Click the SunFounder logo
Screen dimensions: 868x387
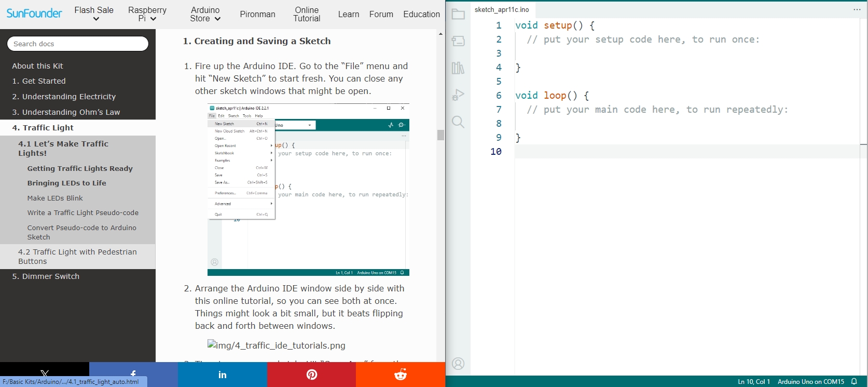[x=34, y=14]
